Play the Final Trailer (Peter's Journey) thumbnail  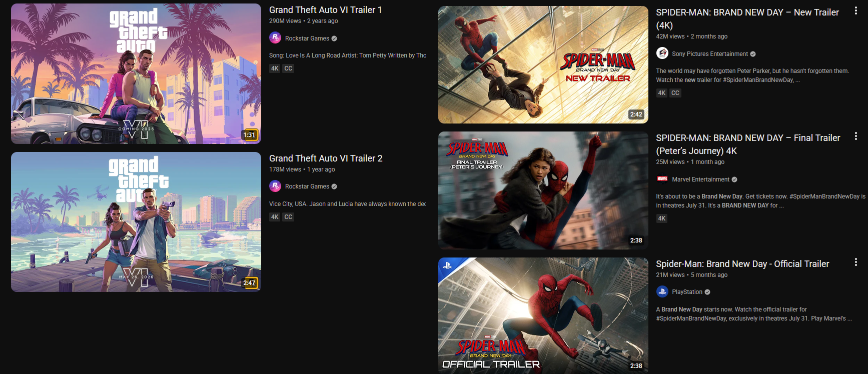[543, 190]
